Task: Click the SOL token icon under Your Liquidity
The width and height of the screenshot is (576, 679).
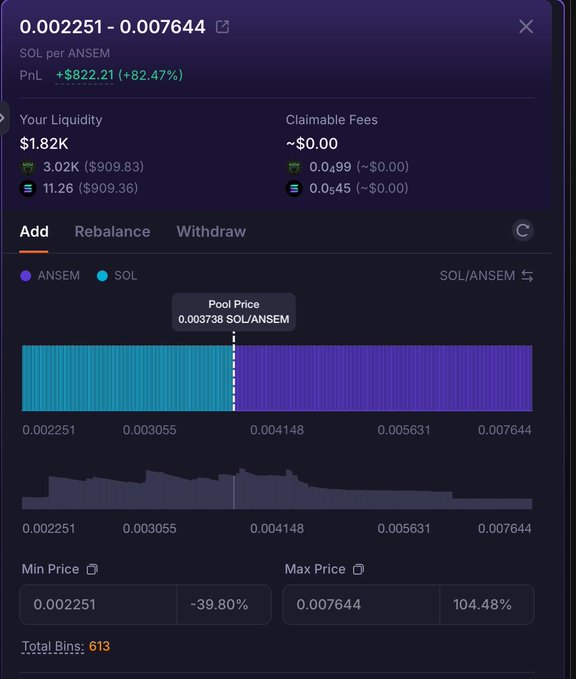Action: click(28, 189)
